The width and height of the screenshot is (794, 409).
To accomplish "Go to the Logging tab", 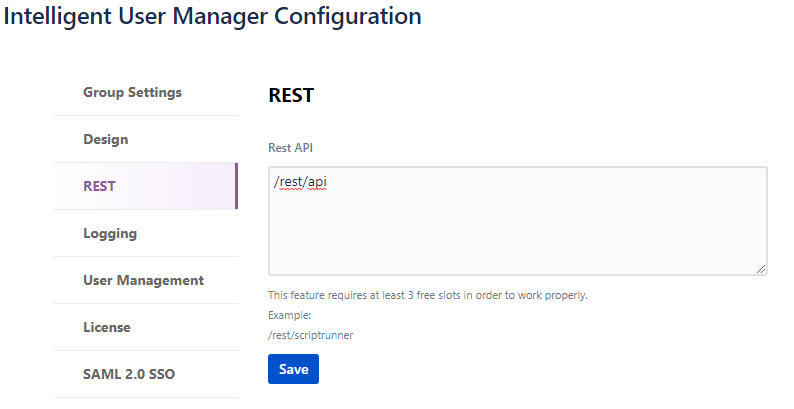I will [110, 233].
